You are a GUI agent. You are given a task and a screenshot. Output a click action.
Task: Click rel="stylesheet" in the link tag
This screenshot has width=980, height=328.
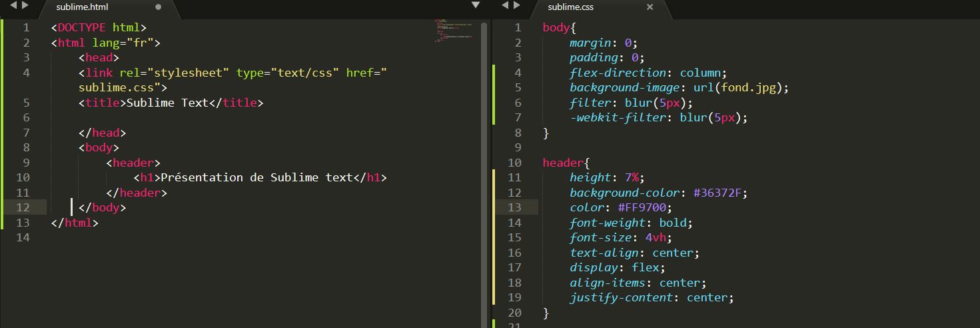(x=174, y=73)
